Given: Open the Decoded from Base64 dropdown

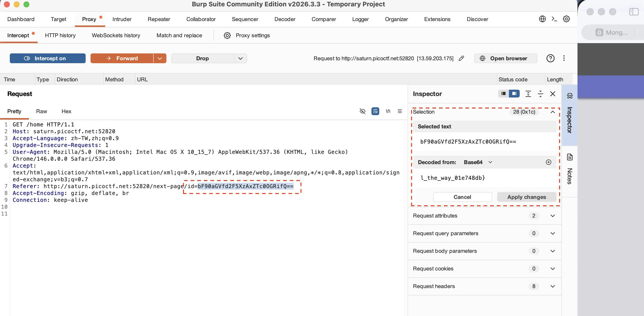Looking at the screenshot, I should [x=478, y=162].
